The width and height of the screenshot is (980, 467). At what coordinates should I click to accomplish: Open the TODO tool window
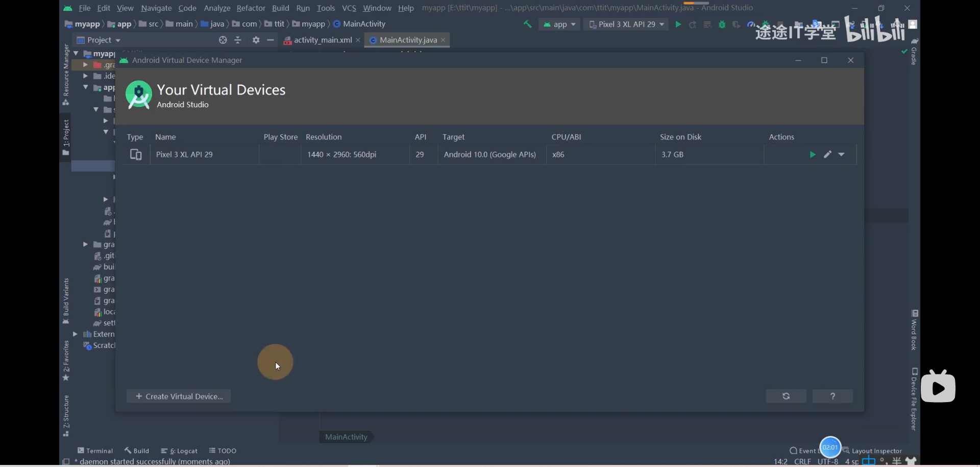223,451
